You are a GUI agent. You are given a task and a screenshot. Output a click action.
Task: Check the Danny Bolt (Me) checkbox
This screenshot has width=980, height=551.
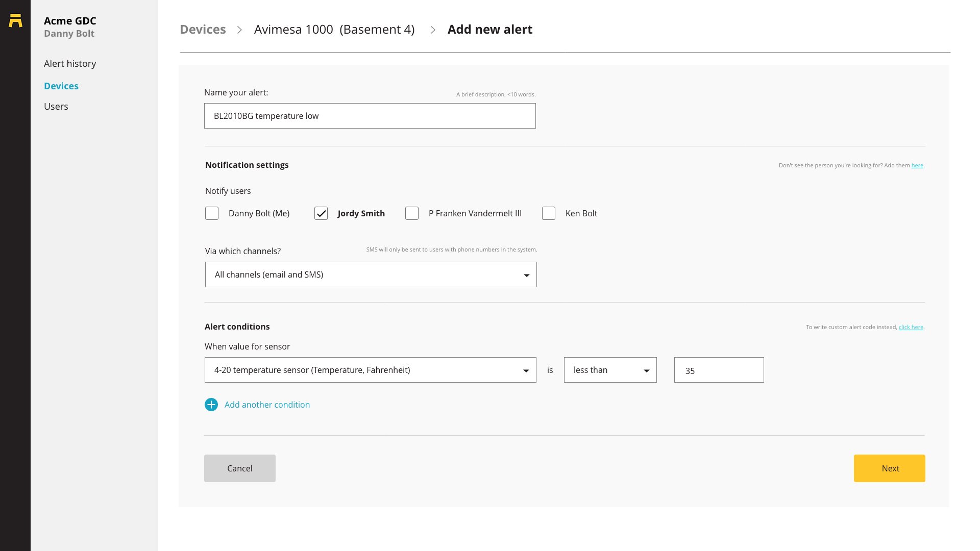(x=212, y=213)
